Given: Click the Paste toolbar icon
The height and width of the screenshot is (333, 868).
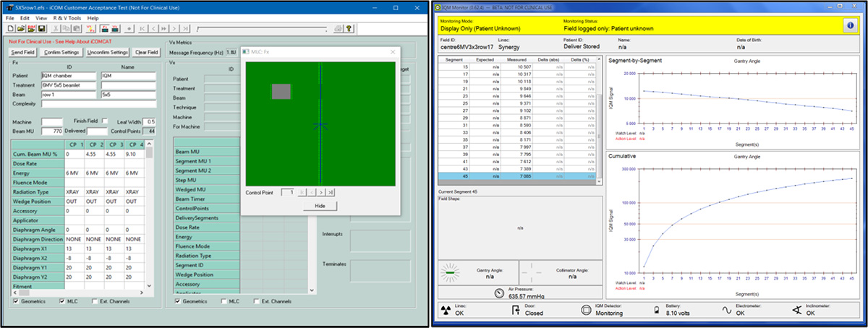Looking at the screenshot, I should 77,28.
